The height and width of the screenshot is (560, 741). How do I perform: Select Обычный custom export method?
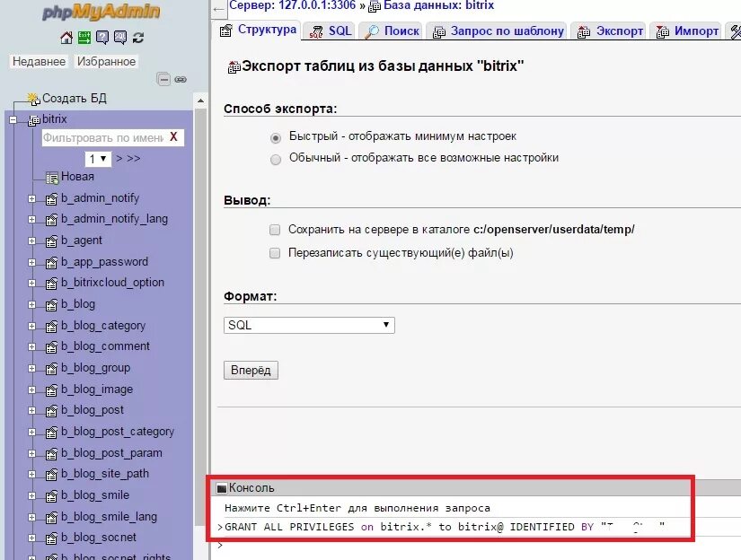tap(276, 160)
